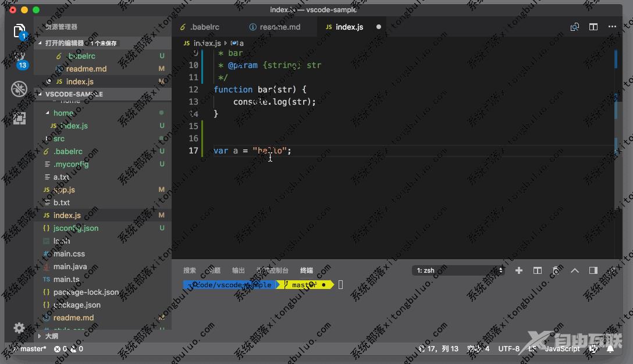Open the Extensions view in activity bar
Screen dimensions: 633x364
(19, 118)
